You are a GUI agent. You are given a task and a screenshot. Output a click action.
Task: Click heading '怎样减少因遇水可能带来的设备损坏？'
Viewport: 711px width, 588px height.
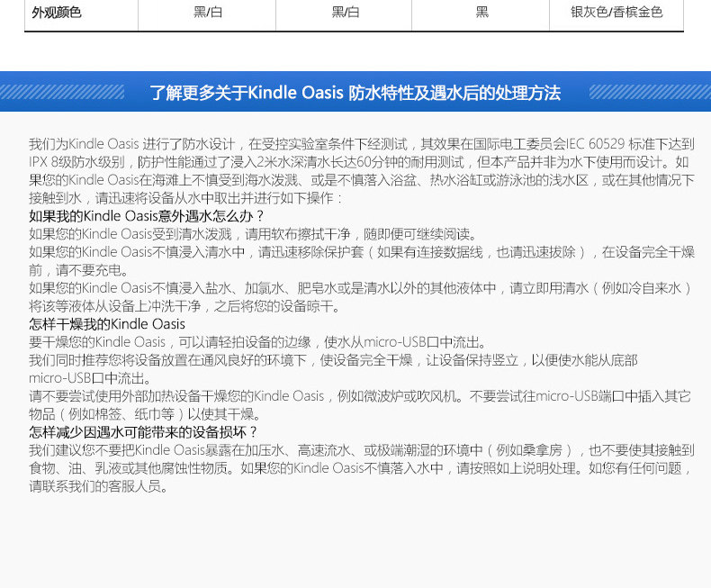[143, 432]
